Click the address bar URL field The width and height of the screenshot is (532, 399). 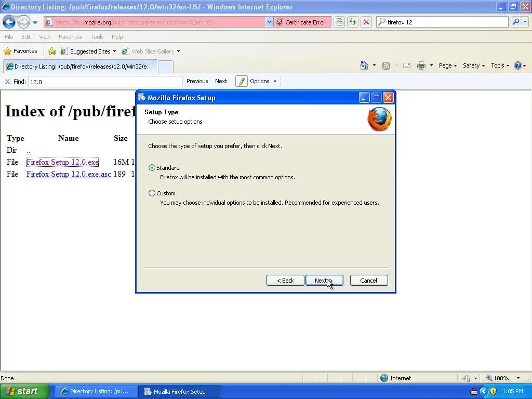159,22
